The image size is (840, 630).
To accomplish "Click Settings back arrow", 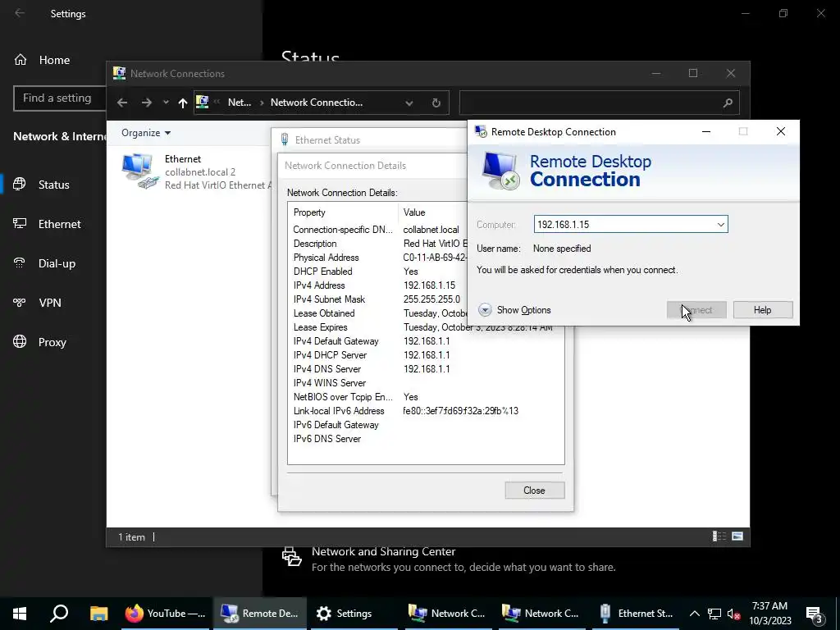I will pyautogui.click(x=20, y=13).
